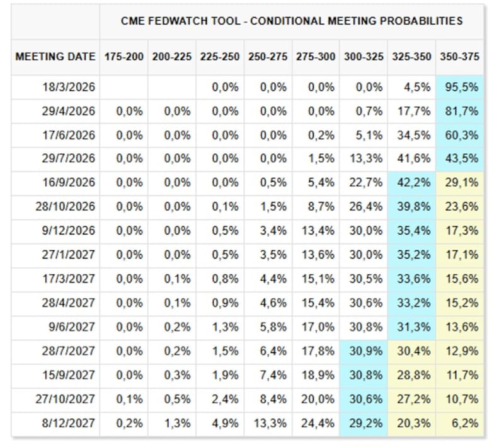The width and height of the screenshot is (504, 447).
Task: Click the 300-325 column header
Action: 364,57
